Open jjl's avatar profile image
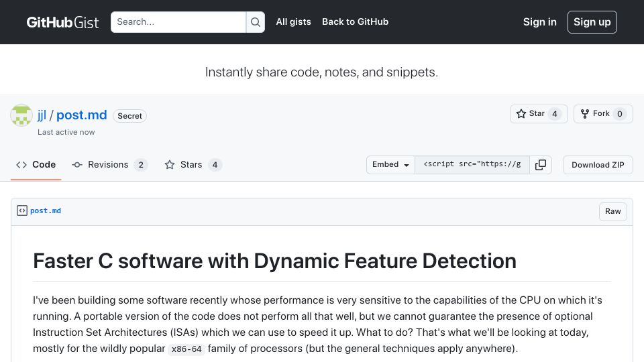The image size is (644, 362). [21, 115]
